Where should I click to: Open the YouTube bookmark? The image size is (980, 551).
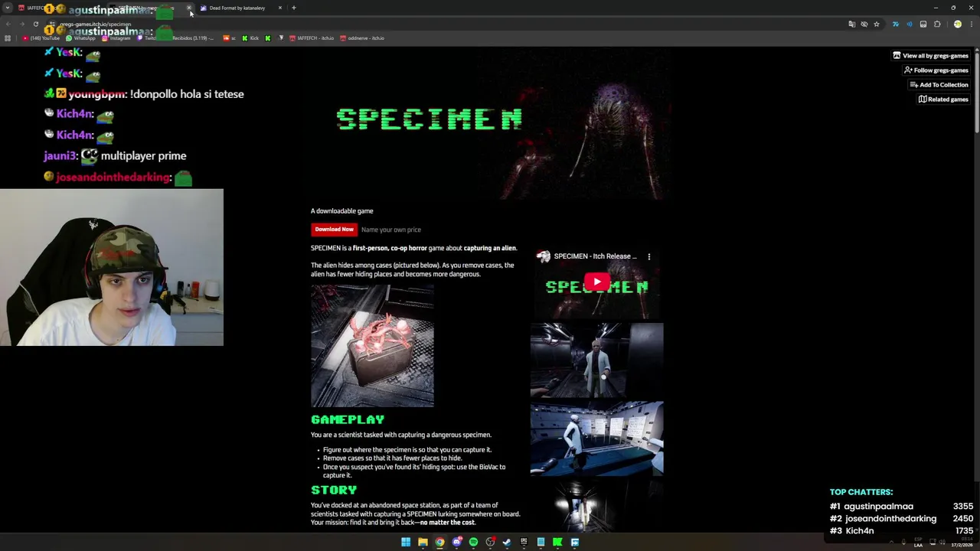(42, 38)
